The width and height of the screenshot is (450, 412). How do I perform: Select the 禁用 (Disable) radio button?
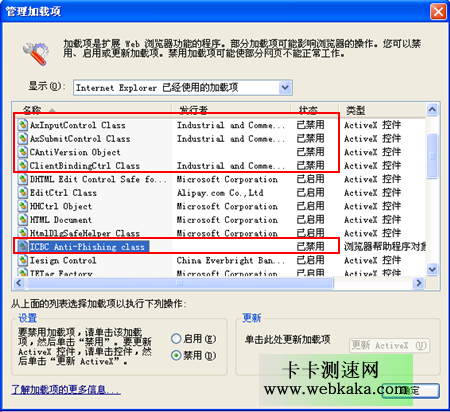click(x=176, y=356)
